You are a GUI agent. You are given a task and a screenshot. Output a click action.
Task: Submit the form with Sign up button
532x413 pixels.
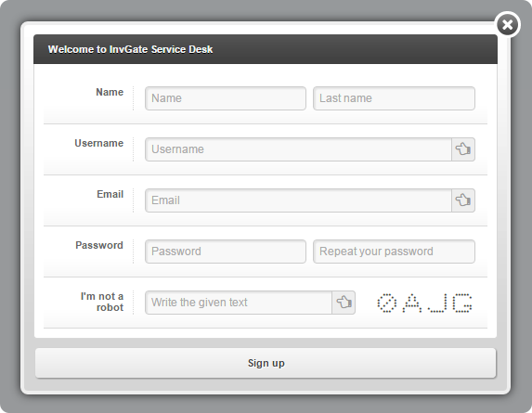pyautogui.click(x=266, y=363)
